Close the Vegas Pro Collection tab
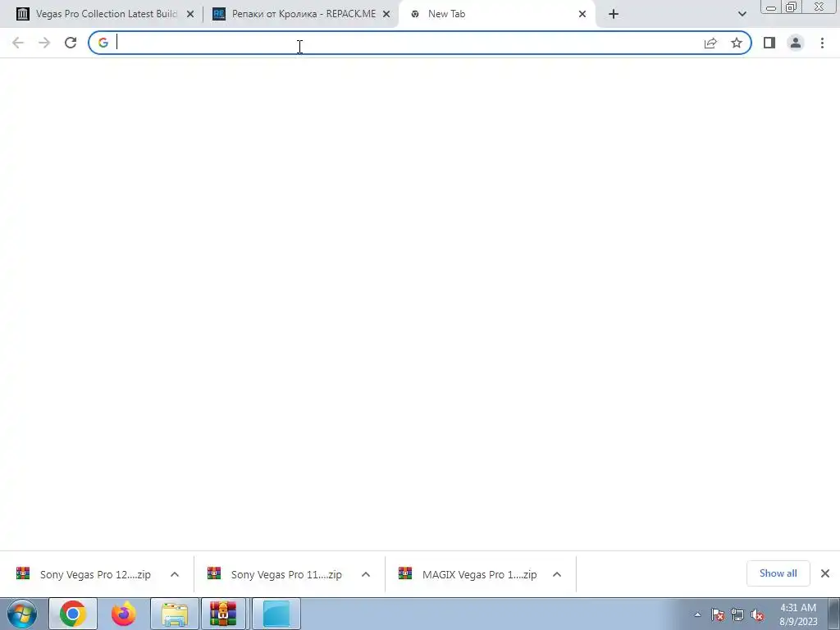Screen dimensions: 840x630 [x=190, y=14]
